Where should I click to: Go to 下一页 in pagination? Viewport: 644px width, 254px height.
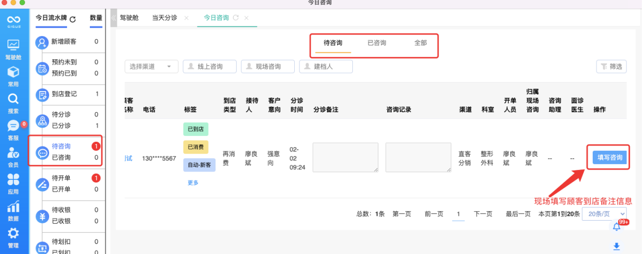[x=483, y=214]
